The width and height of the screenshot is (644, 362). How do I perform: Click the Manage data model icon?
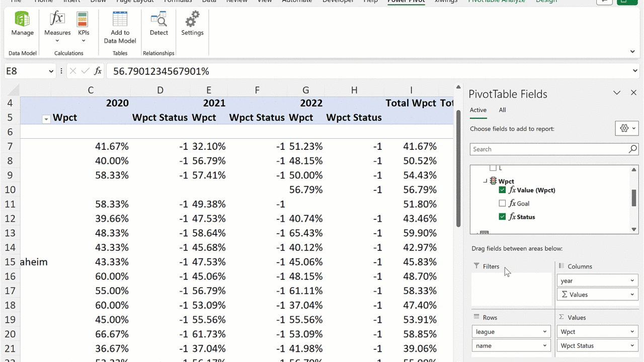(22, 24)
